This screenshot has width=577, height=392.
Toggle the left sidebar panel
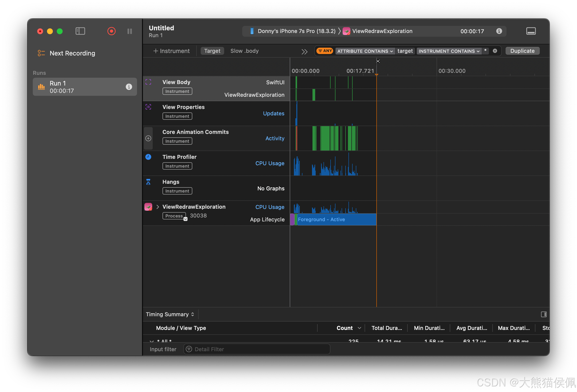click(x=80, y=31)
